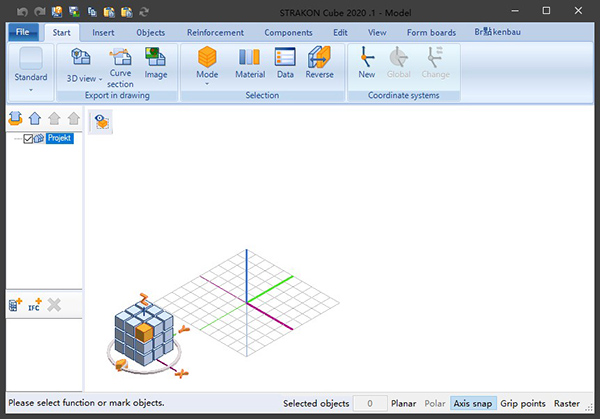Click the refresh arrows icon in quick access bar
This screenshot has height=419, width=600.
[x=144, y=12]
